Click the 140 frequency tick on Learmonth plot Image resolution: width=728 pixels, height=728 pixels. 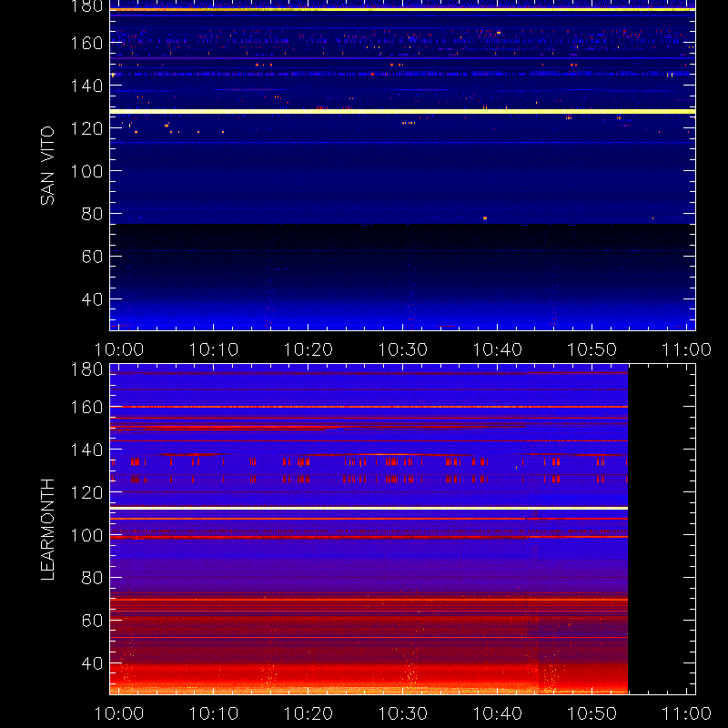86,450
